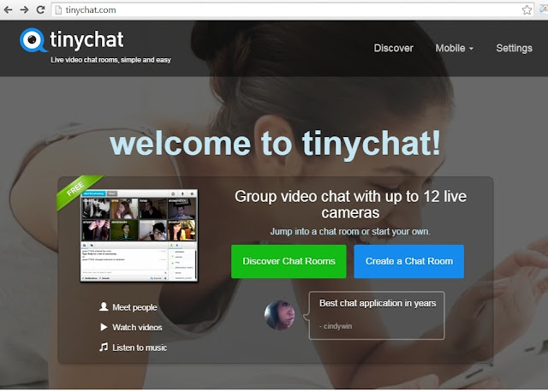This screenshot has height=392, width=548.
Task: Click the green FREE ribbon badge
Action: click(x=78, y=190)
